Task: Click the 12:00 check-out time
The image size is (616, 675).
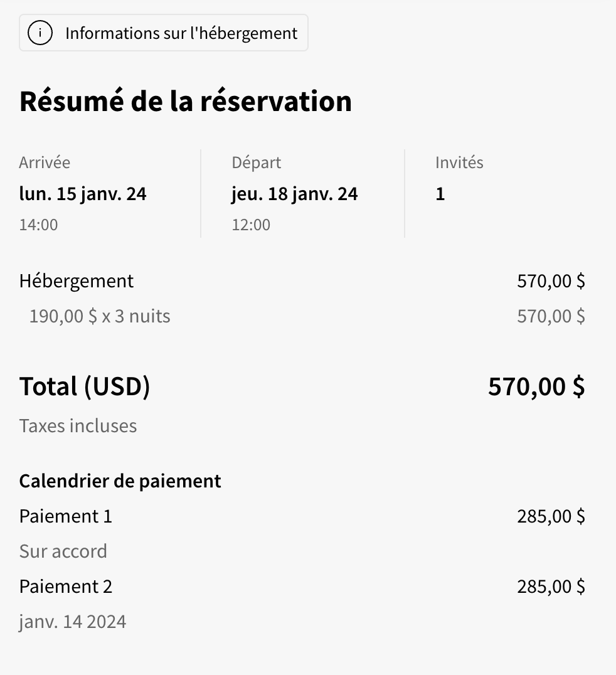Action: pyautogui.click(x=251, y=225)
